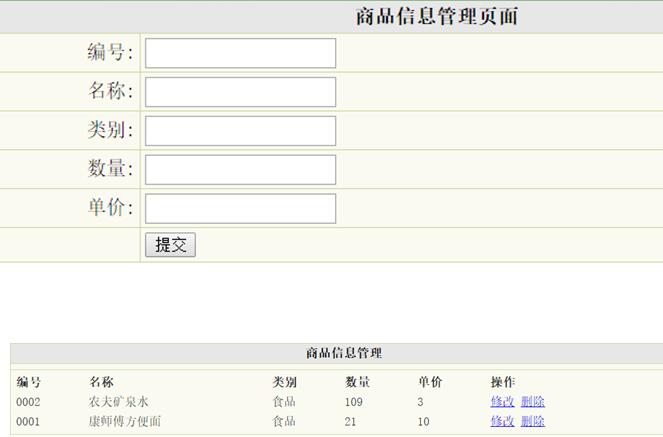
Task: Click the 单价 table column header
Action: click(430, 382)
